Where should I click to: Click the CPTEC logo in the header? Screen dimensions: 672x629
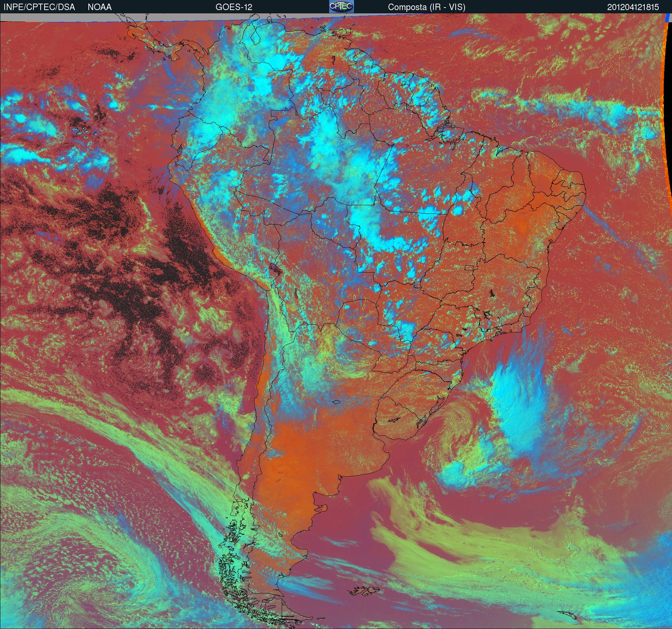[341, 6]
